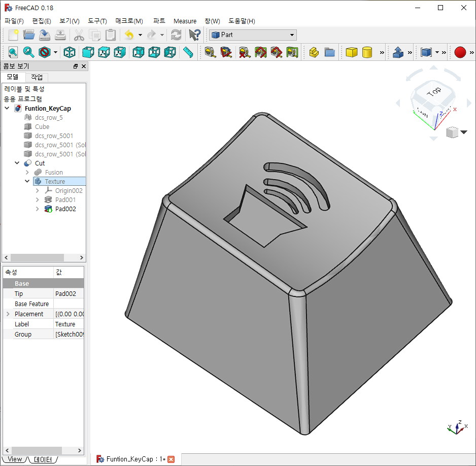Click the What's This help cursor

194,35
